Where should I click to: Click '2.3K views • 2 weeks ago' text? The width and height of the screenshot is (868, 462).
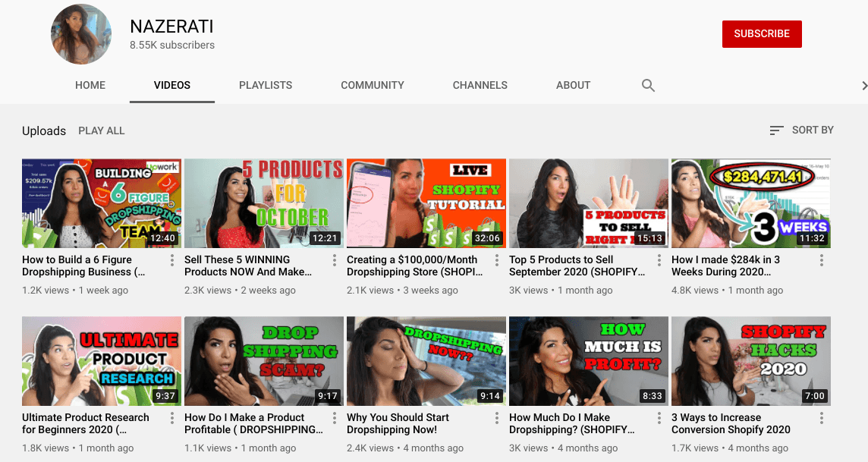[x=240, y=291]
